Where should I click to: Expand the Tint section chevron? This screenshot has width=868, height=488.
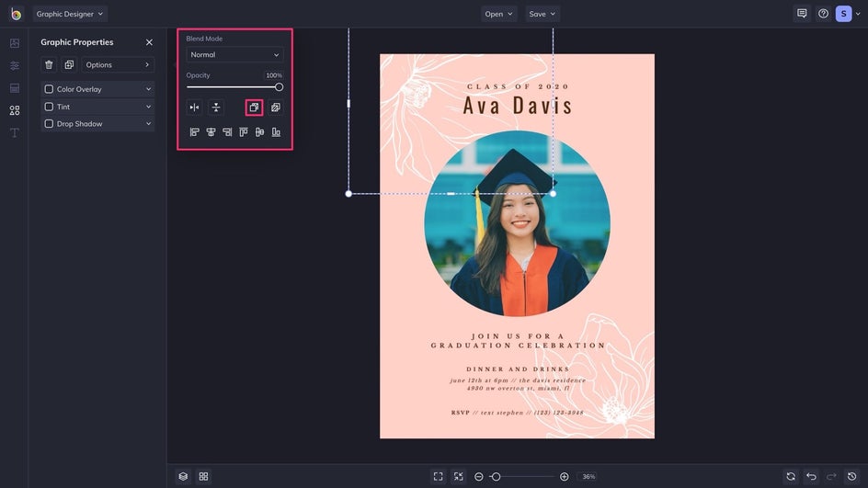(148, 107)
